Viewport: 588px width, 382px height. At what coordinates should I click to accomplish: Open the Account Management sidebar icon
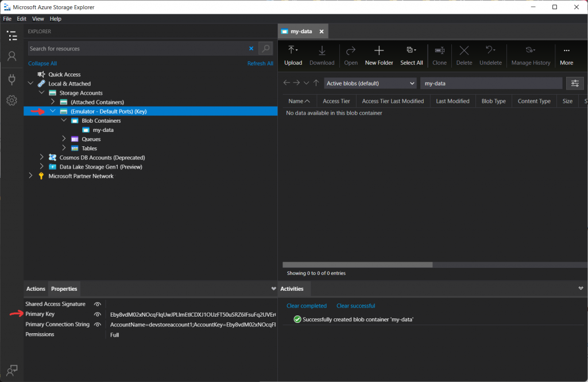[12, 56]
